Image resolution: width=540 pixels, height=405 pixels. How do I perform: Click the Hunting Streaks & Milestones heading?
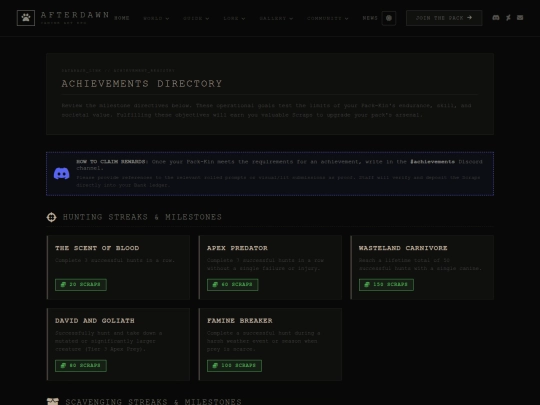tap(142, 217)
